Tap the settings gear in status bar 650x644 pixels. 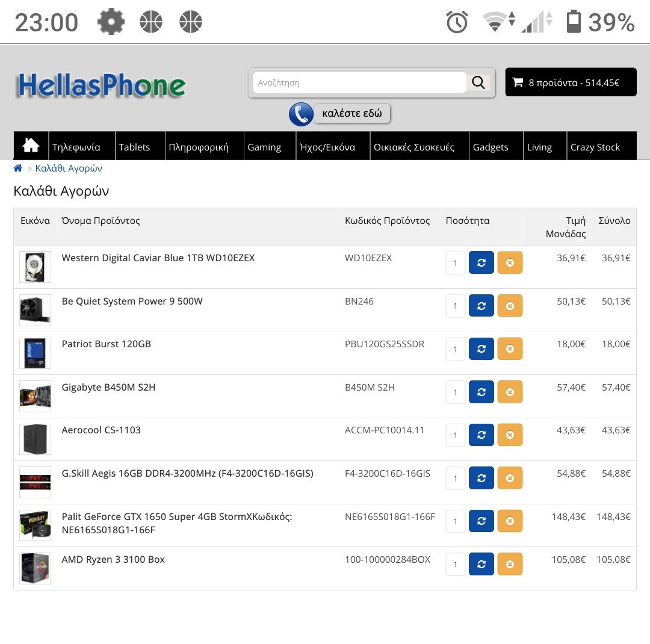pos(111,22)
